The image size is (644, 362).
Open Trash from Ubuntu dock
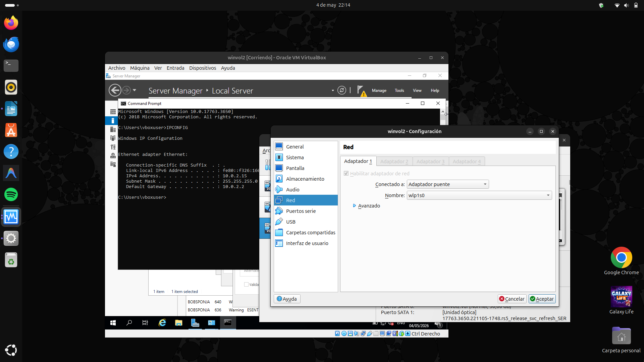(x=11, y=260)
